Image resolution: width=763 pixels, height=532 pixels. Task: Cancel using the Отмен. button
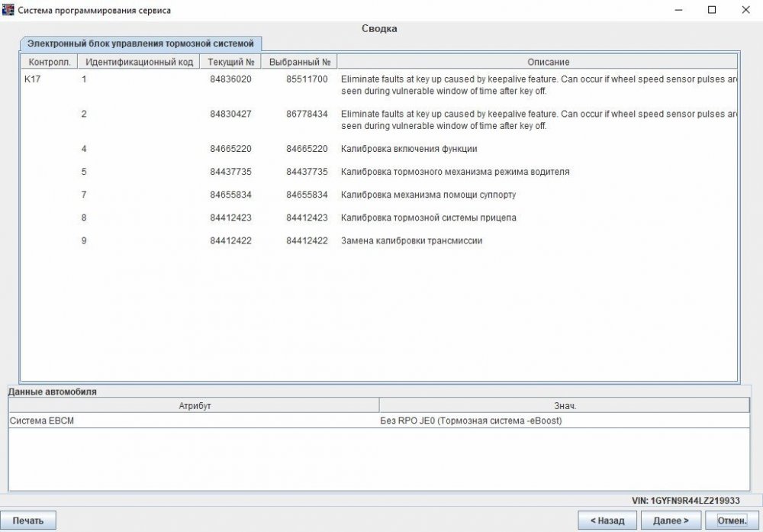click(x=732, y=521)
